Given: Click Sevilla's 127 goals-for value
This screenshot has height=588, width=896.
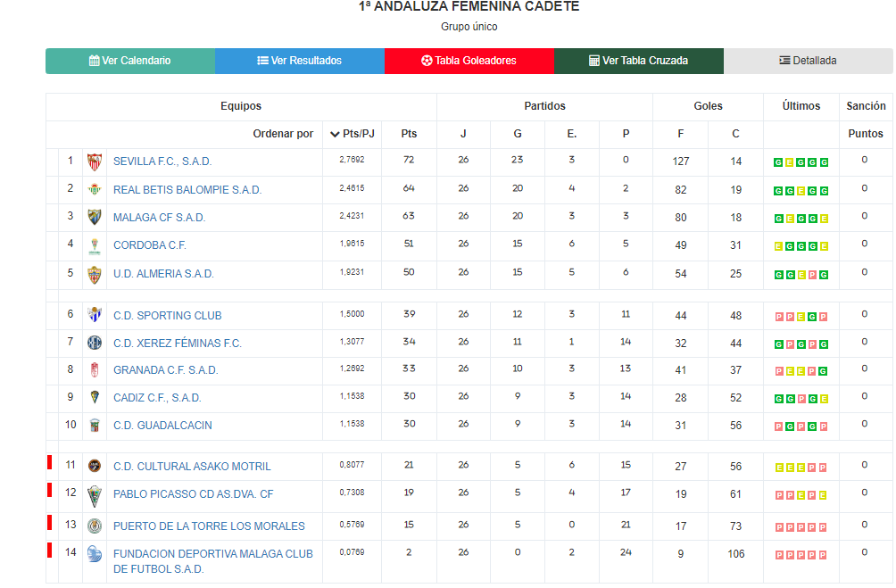Looking at the screenshot, I should (x=681, y=161).
